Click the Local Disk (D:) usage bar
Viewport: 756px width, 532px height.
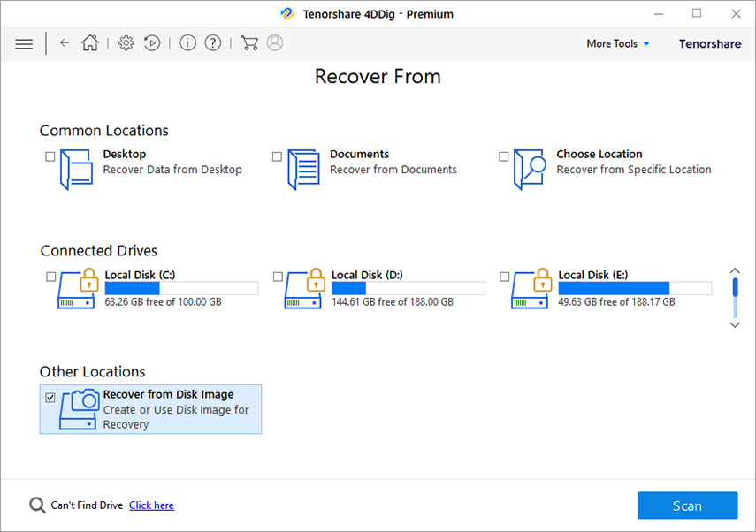[x=408, y=288]
